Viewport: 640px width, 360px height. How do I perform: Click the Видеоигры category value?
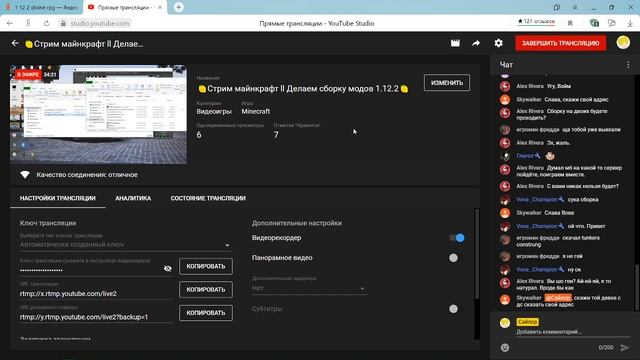coord(214,111)
